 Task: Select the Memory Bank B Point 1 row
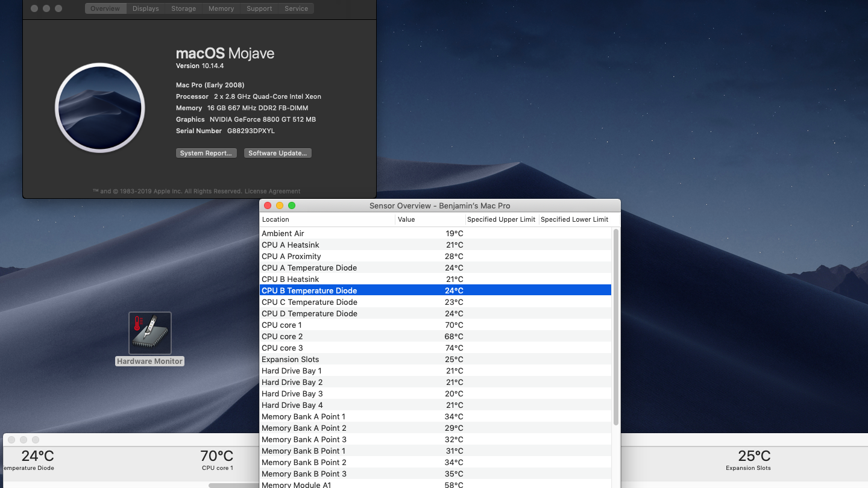pos(435,451)
